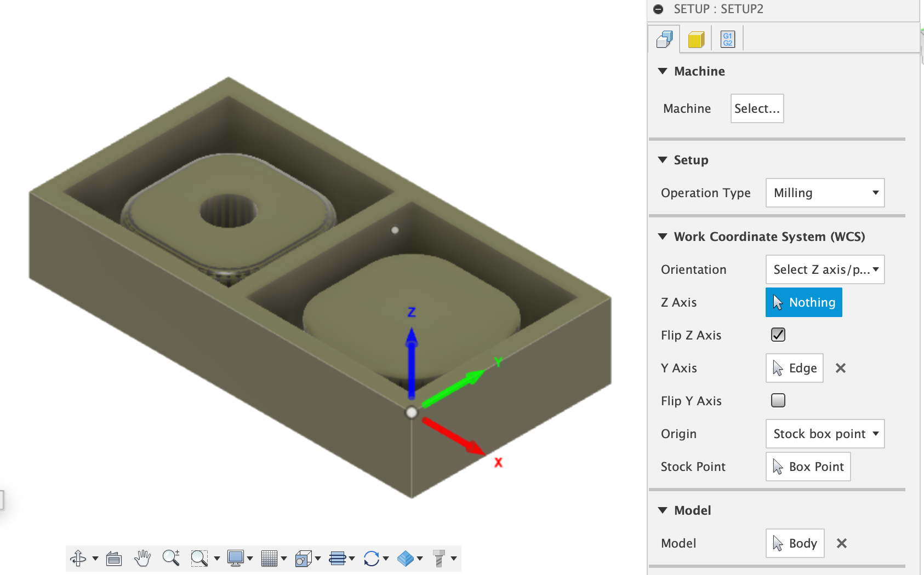Click the Look At tool icon
The image size is (924, 575).
pyautogui.click(x=114, y=558)
